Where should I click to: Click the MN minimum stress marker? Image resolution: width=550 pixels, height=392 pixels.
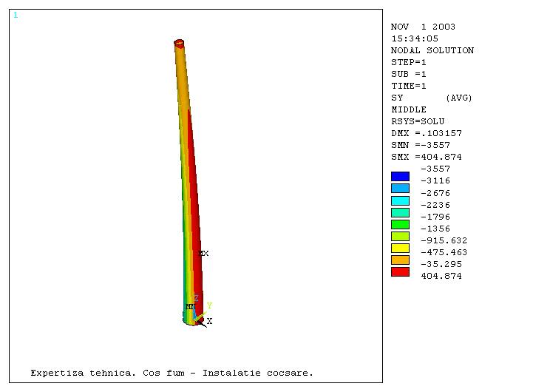coord(190,307)
